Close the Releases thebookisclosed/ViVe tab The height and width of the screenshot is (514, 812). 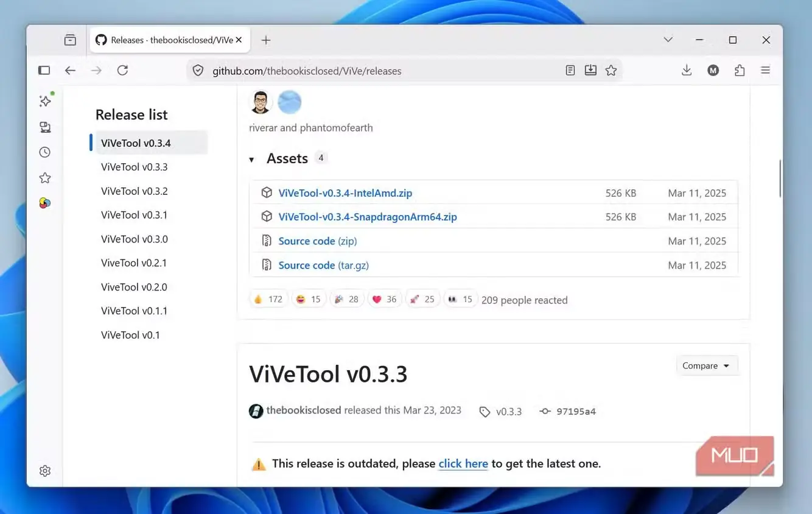(x=239, y=40)
